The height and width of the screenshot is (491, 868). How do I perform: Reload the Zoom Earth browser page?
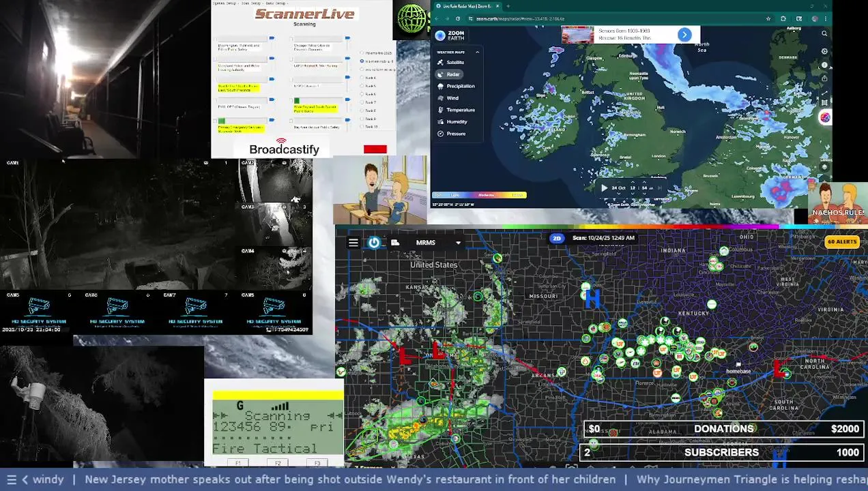[458, 18]
